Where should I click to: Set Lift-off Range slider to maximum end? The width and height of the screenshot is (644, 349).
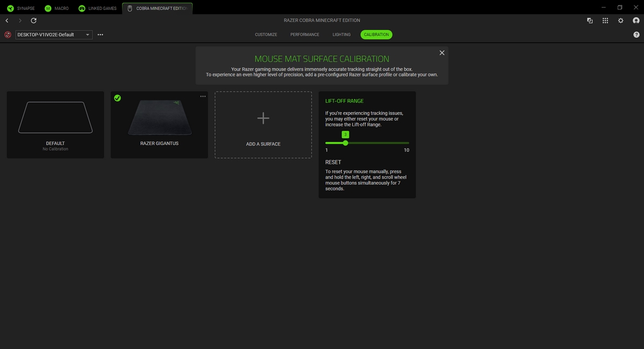(x=408, y=143)
